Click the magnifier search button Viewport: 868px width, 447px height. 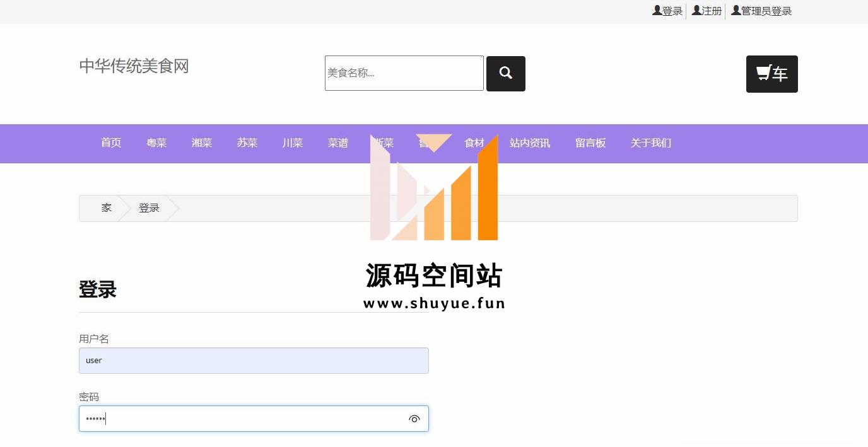coord(505,73)
